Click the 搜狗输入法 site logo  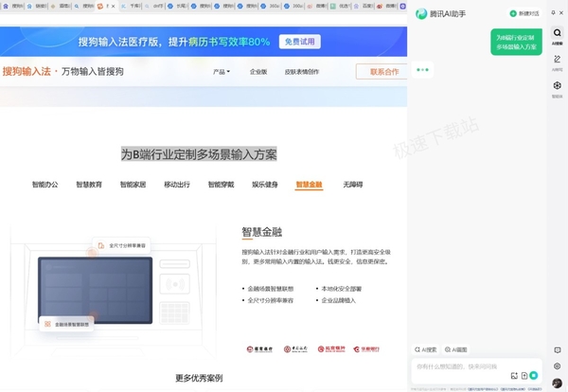click(x=27, y=71)
